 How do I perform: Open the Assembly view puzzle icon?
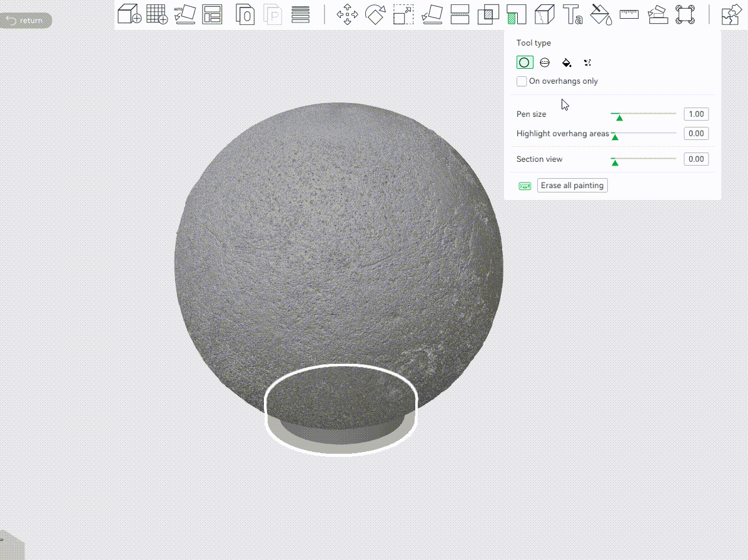[731, 14]
